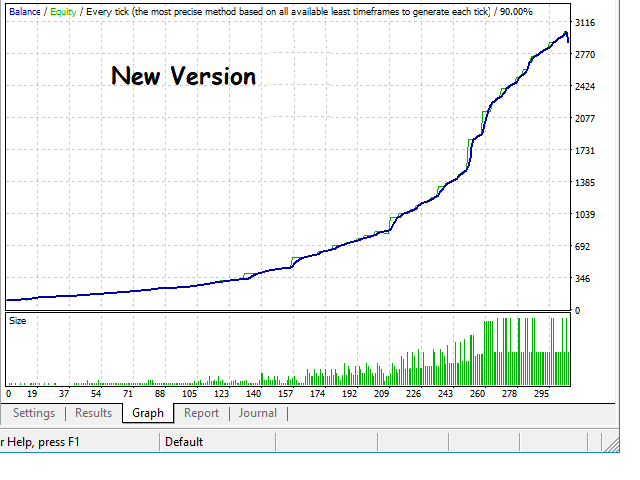Click the 2077 value on balance axis
Image resolution: width=640 pixels, height=480 pixels.
585,119
